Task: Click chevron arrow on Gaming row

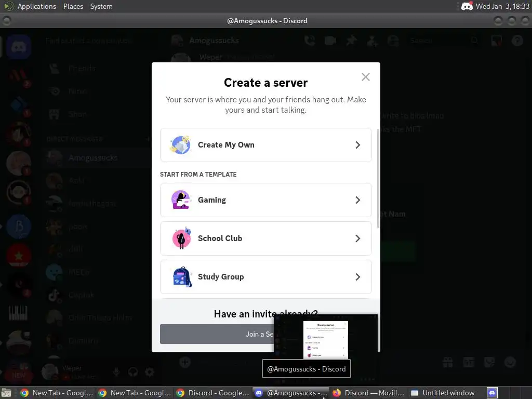Action: [357, 200]
